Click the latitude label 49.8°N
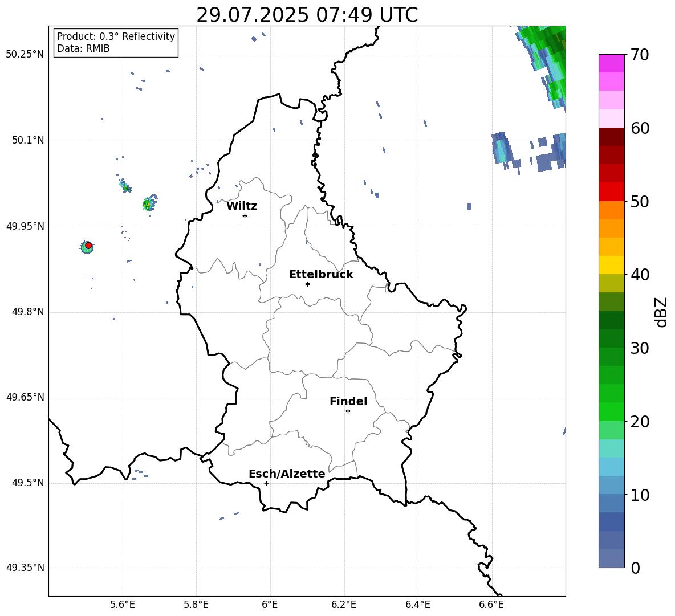 pos(28,312)
